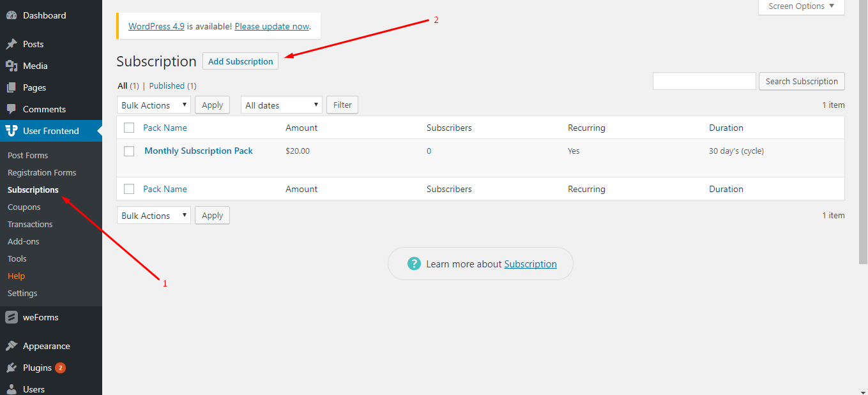Image resolution: width=868 pixels, height=395 pixels.
Task: Click the subscription search input field
Action: click(x=704, y=81)
